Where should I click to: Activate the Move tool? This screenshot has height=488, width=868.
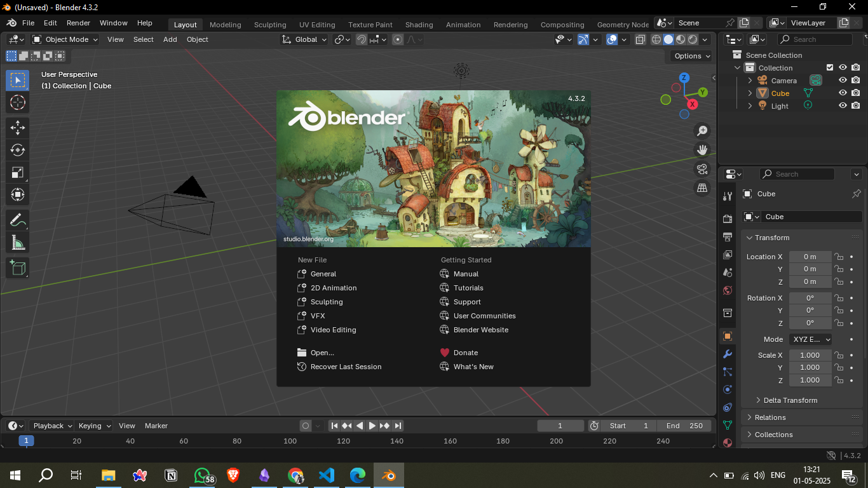tap(17, 128)
